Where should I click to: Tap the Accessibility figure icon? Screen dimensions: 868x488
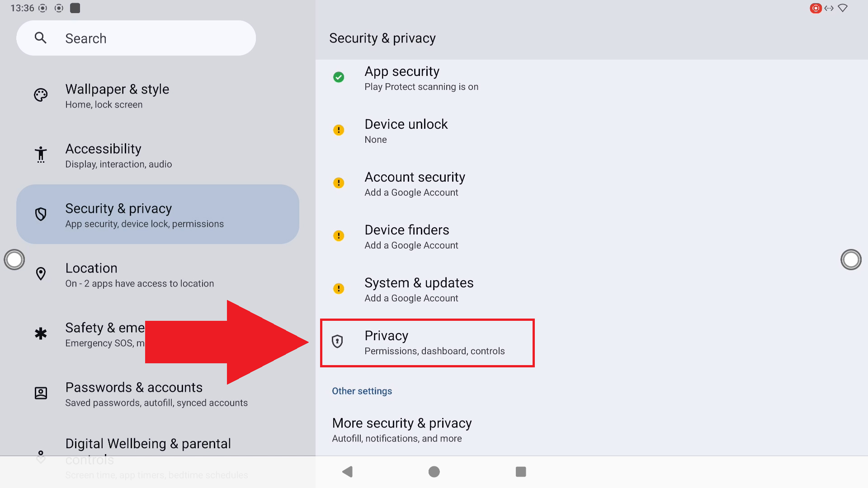pos(41,155)
